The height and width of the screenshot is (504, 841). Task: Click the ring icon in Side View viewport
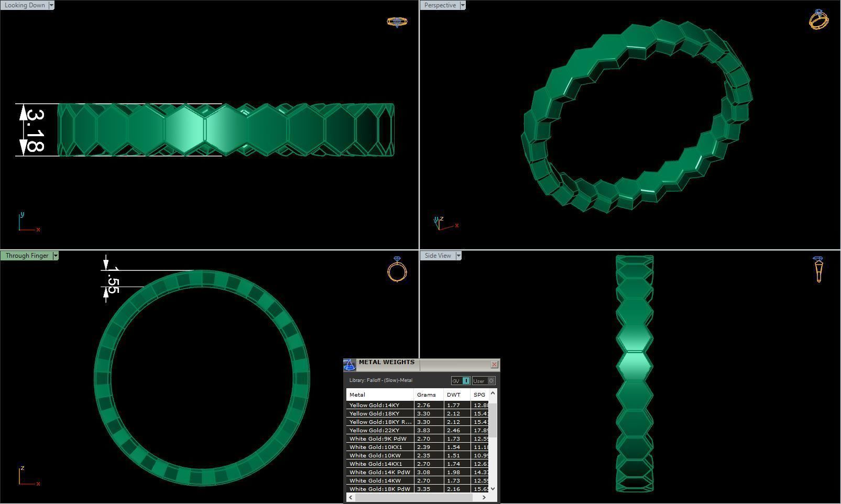pos(818,269)
